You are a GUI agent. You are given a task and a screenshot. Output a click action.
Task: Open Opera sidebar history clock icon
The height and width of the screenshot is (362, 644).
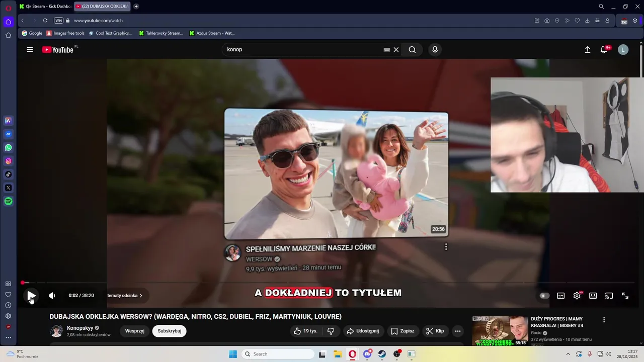pos(8,305)
